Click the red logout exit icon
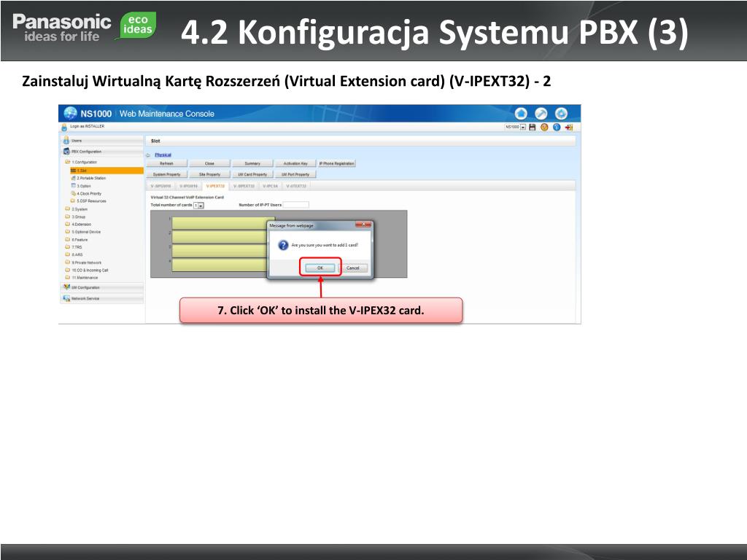 (x=569, y=127)
